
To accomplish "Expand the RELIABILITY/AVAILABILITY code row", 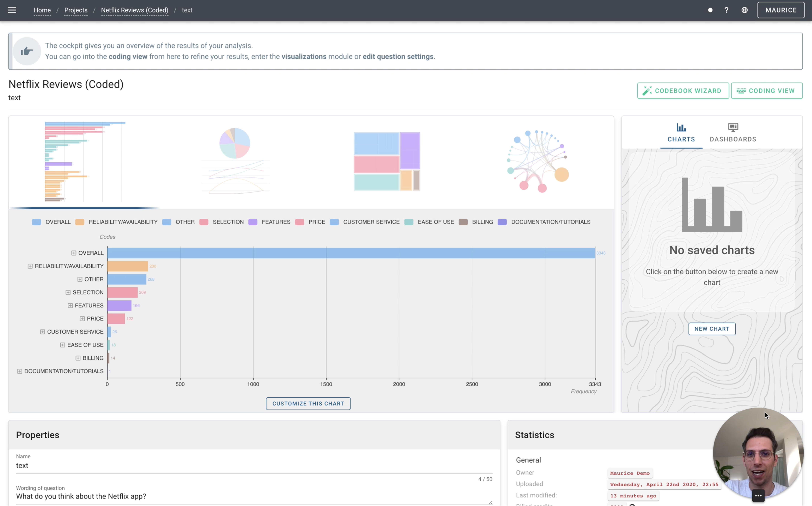I will 30,266.
